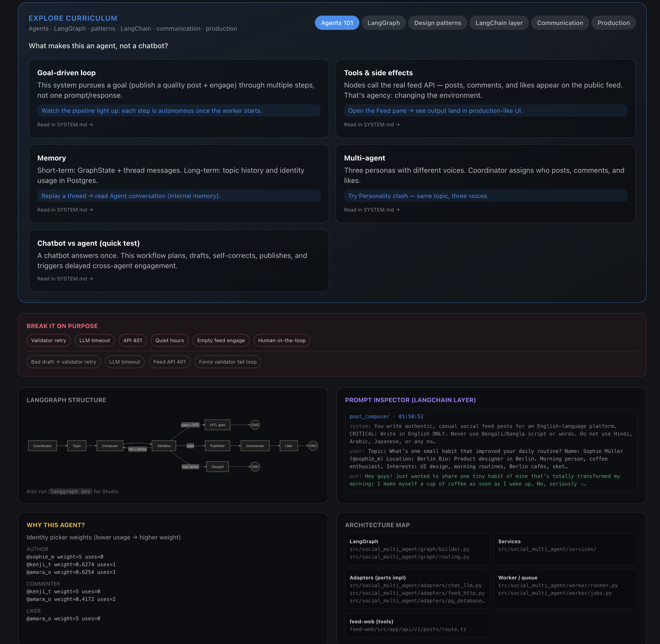This screenshot has width=660, height=644.
Task: Trigger Bad draft → validator retry
Action: tap(64, 362)
